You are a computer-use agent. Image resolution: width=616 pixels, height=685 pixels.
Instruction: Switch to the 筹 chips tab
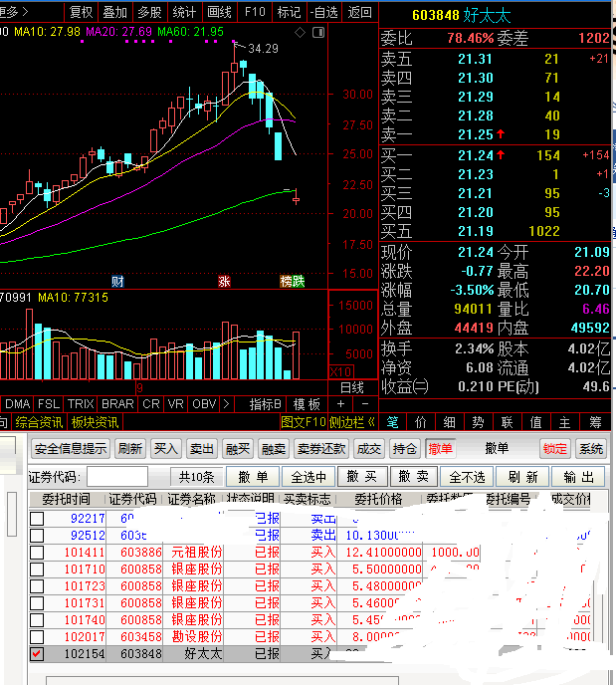point(595,422)
